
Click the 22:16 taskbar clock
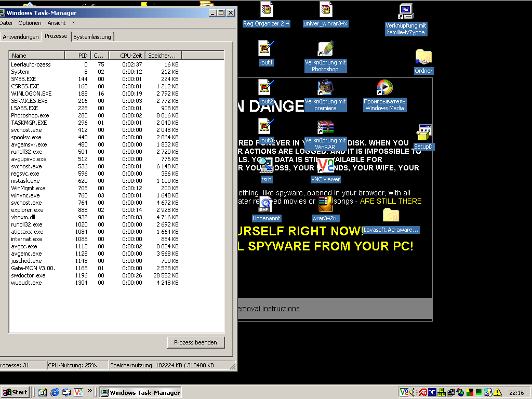pos(517,393)
